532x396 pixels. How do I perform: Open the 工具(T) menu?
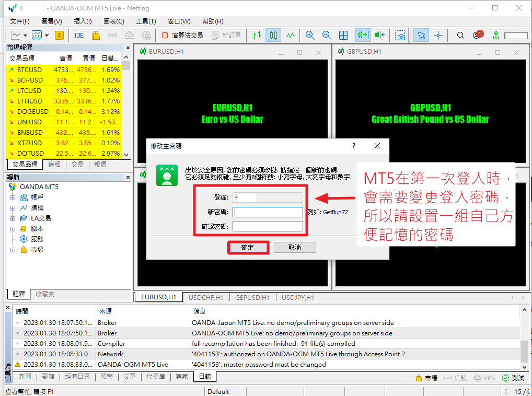point(146,21)
